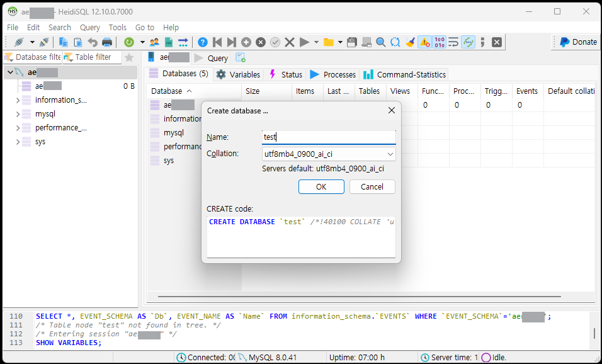This screenshot has height=364, width=602.
Task: Open the File menu
Action: point(13,27)
